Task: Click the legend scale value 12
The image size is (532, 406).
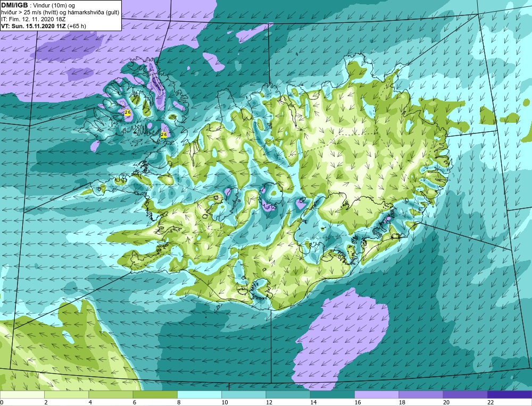Action: pos(269,402)
